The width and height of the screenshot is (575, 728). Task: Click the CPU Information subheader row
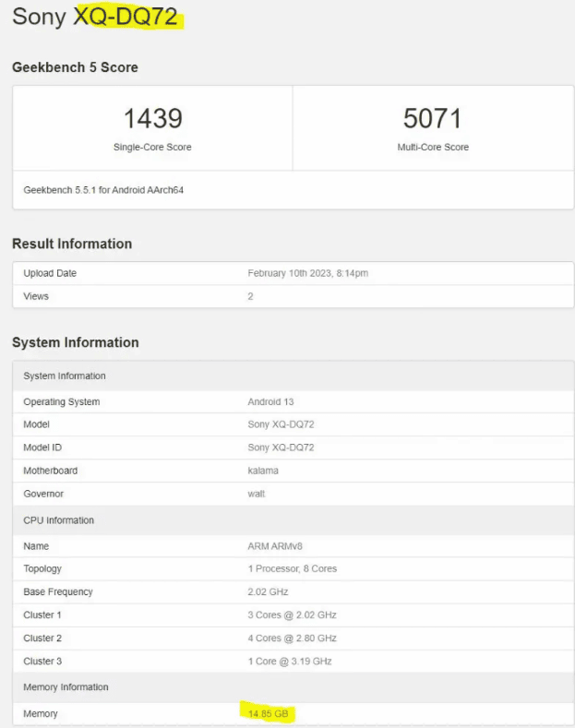click(58, 520)
